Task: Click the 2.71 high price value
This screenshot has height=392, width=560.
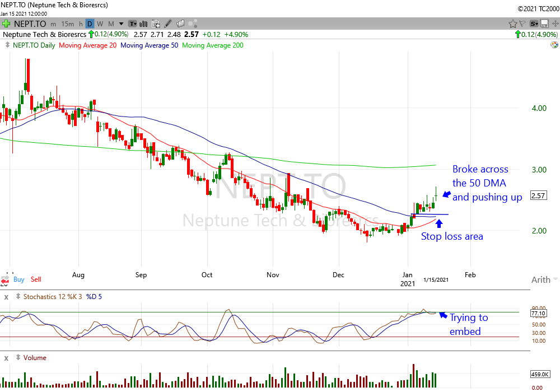Action: (x=157, y=35)
